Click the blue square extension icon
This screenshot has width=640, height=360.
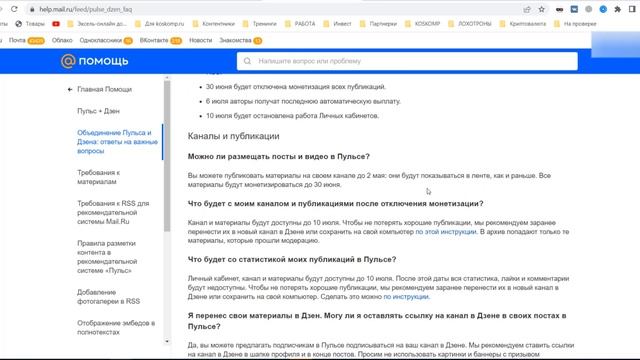pos(574,9)
